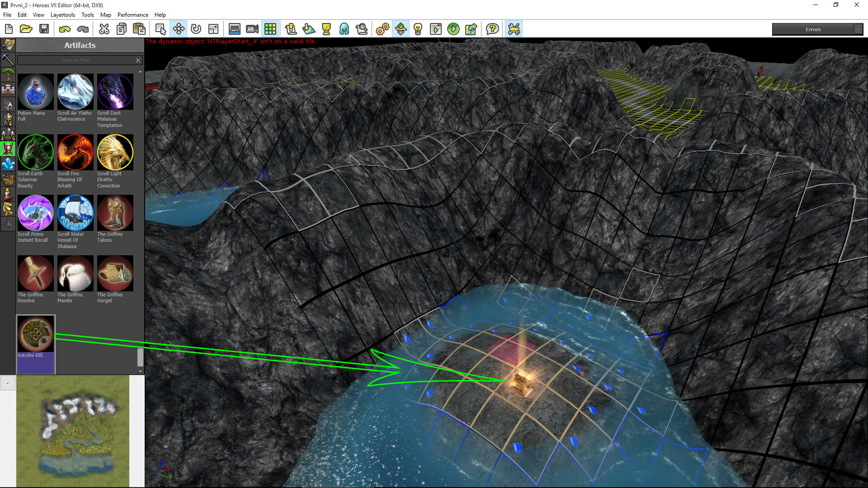Open a map with the folder icon

coord(26,29)
